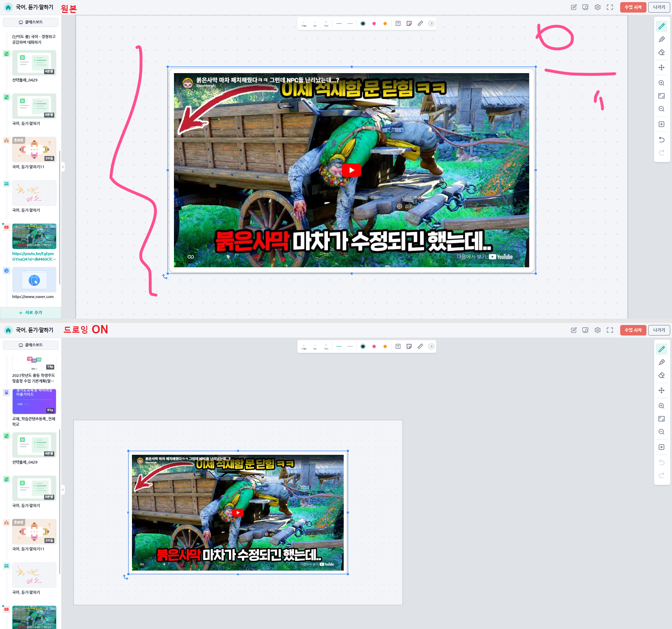Activate the move tool in the lower screenshot
This screenshot has height=629, width=672.
click(x=661, y=390)
